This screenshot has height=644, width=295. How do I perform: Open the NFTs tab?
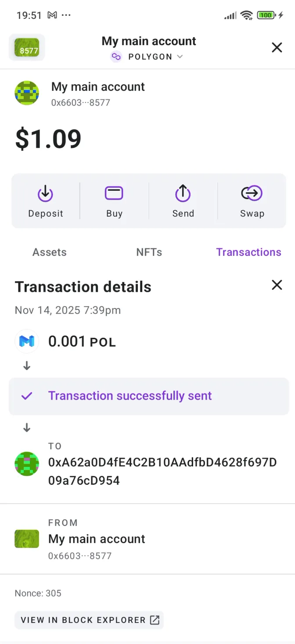coord(149,252)
